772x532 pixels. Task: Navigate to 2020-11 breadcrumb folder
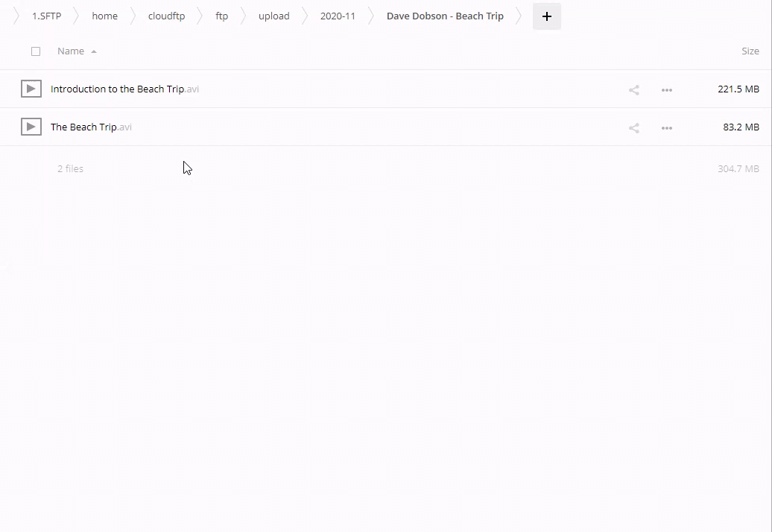[x=338, y=16]
